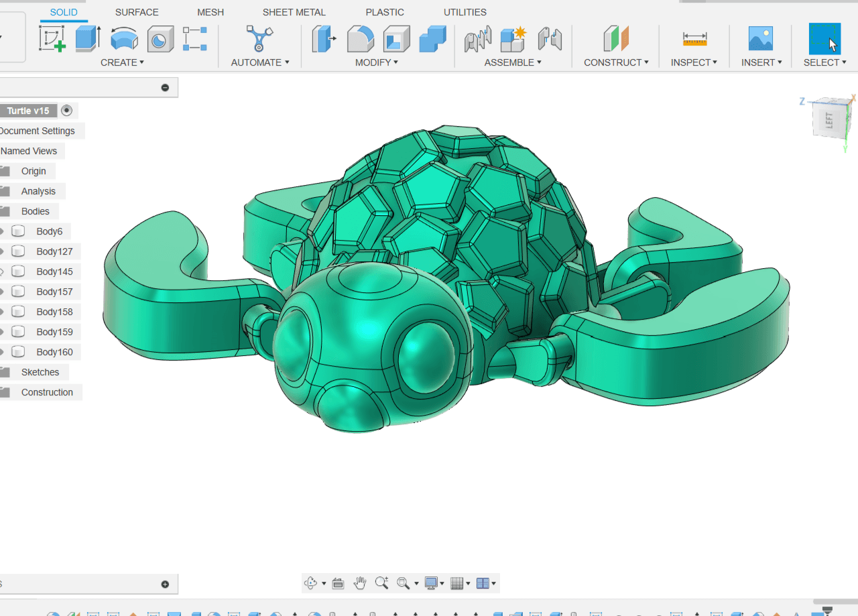
Task: Open the AUTOMATE dropdown menu
Action: (x=260, y=62)
